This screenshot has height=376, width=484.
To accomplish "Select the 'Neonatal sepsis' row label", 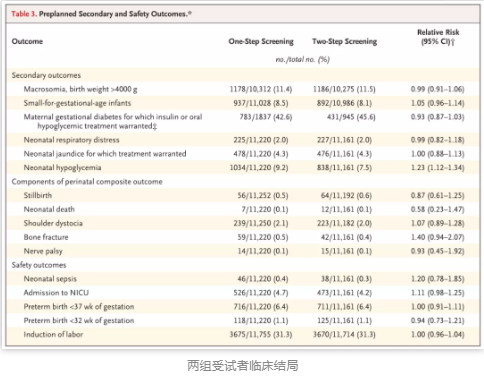I will click(50, 279).
